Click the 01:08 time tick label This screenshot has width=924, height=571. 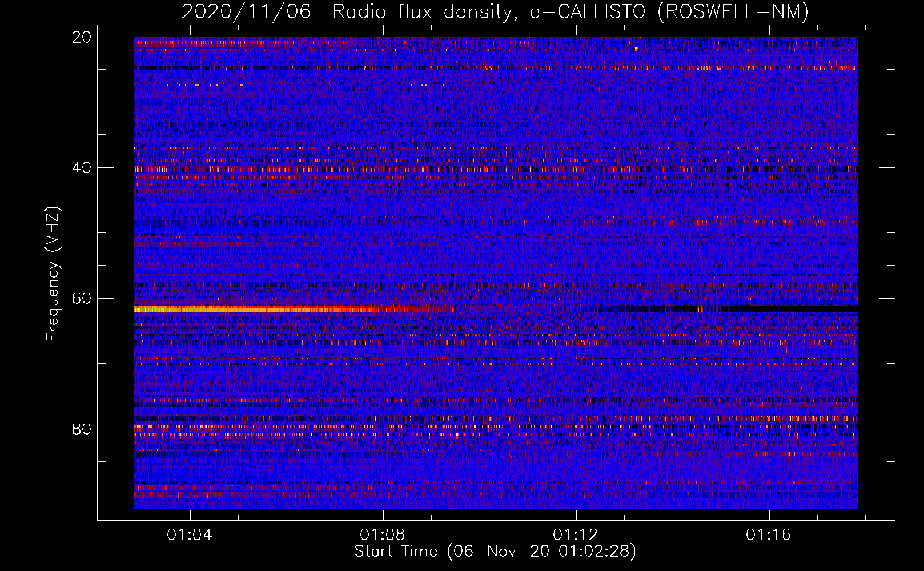(x=383, y=535)
